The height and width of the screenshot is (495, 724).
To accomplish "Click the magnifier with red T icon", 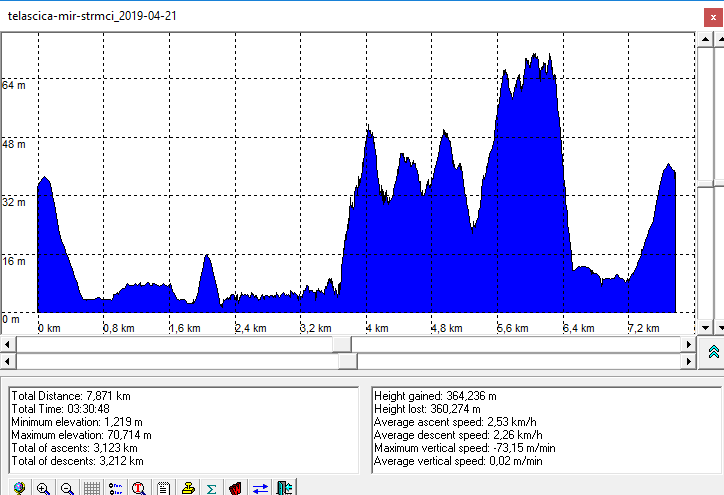I will 139,488.
